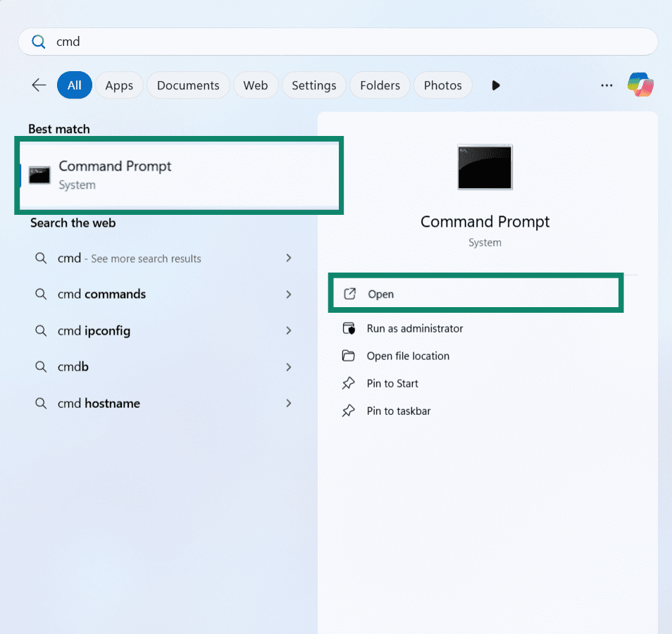Expand the cmd ipconfig suggestion chevron

(x=289, y=330)
